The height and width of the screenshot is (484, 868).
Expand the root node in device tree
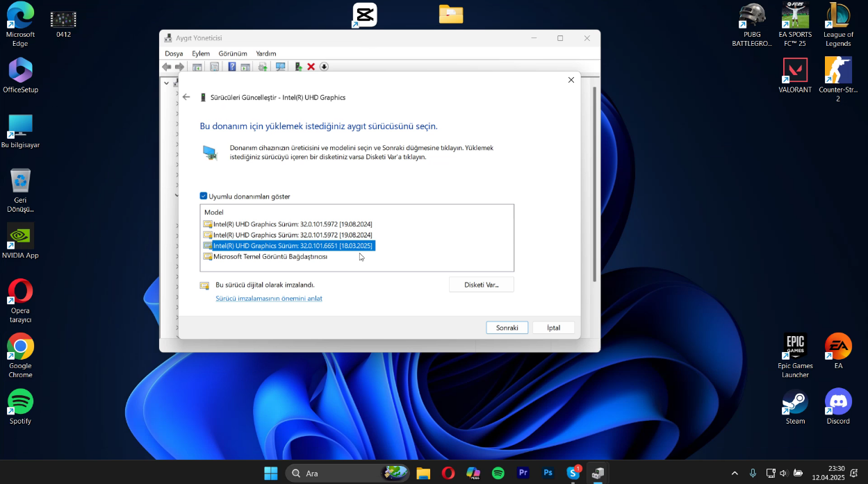(167, 83)
